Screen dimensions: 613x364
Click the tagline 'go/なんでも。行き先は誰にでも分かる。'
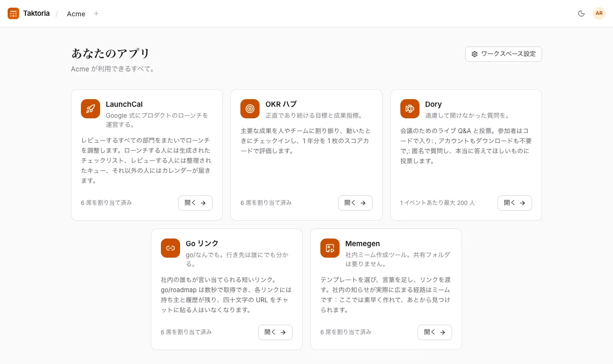[x=237, y=260]
